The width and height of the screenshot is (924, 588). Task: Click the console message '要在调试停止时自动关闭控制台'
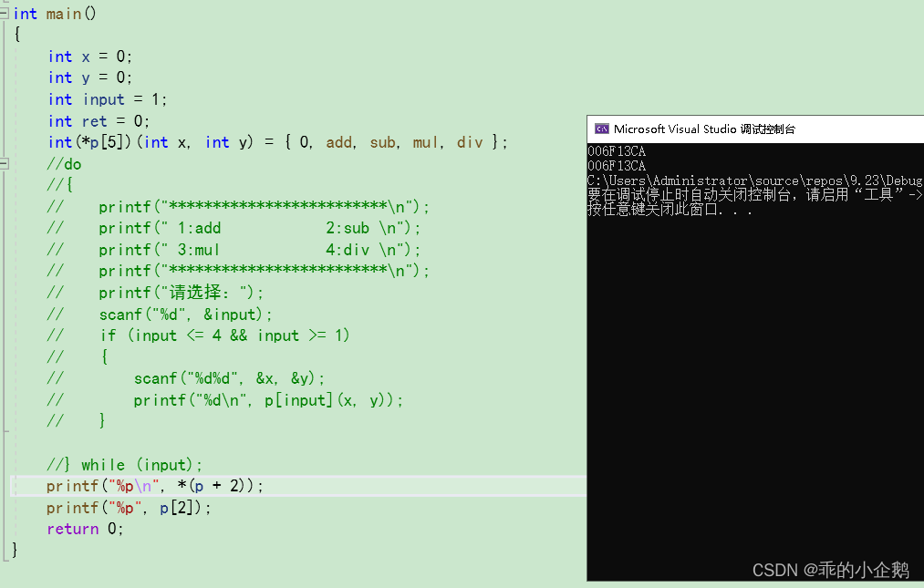click(755, 194)
